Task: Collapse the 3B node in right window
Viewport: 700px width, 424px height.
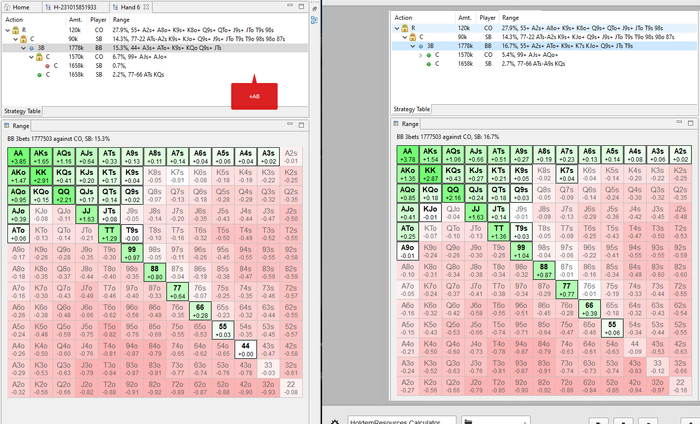Action: coord(413,46)
